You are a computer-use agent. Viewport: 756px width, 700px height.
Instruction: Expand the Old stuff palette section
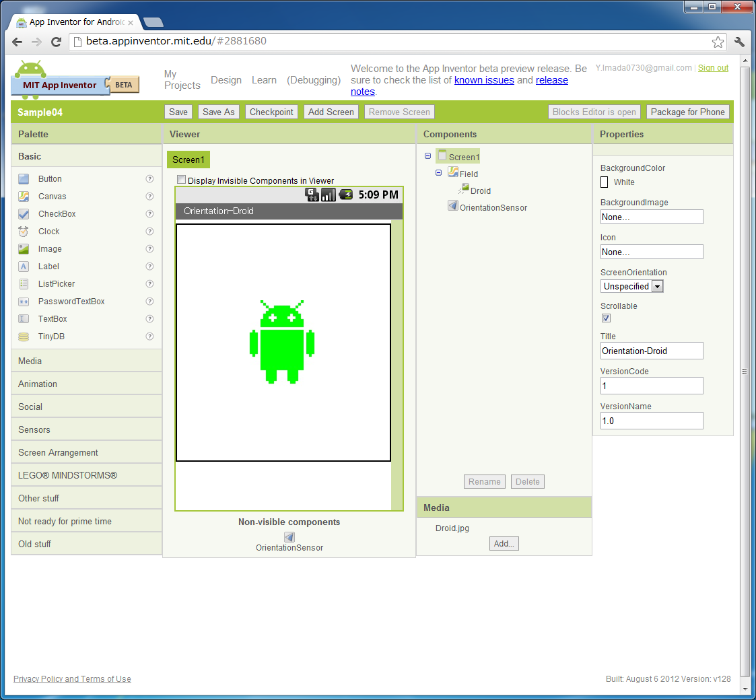[87, 544]
